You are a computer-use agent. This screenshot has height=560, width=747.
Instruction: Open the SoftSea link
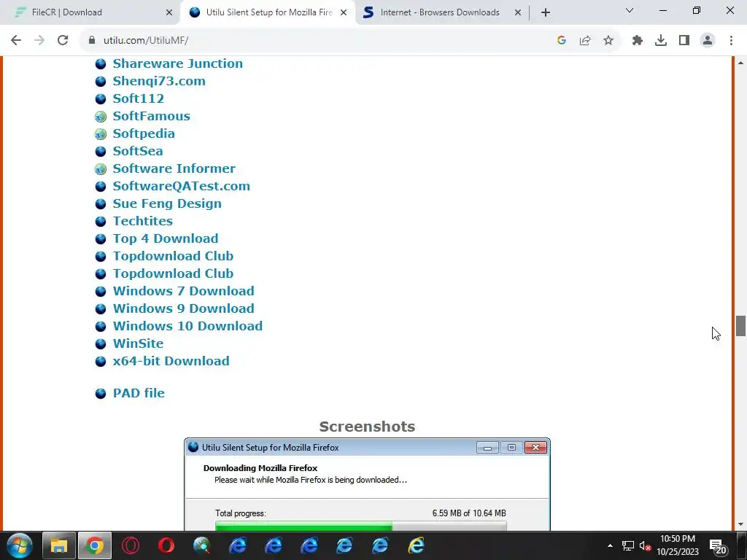coord(138,151)
